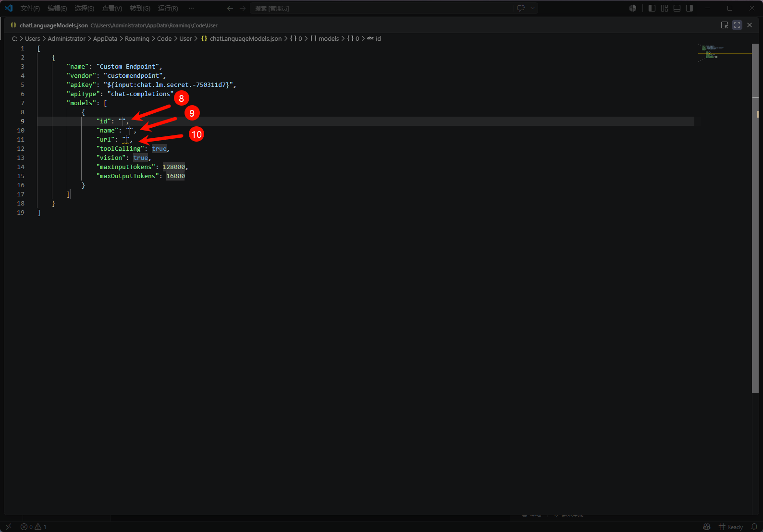Place cursor in the empty "url" value
Screen dimensions: 763x532
(126, 139)
